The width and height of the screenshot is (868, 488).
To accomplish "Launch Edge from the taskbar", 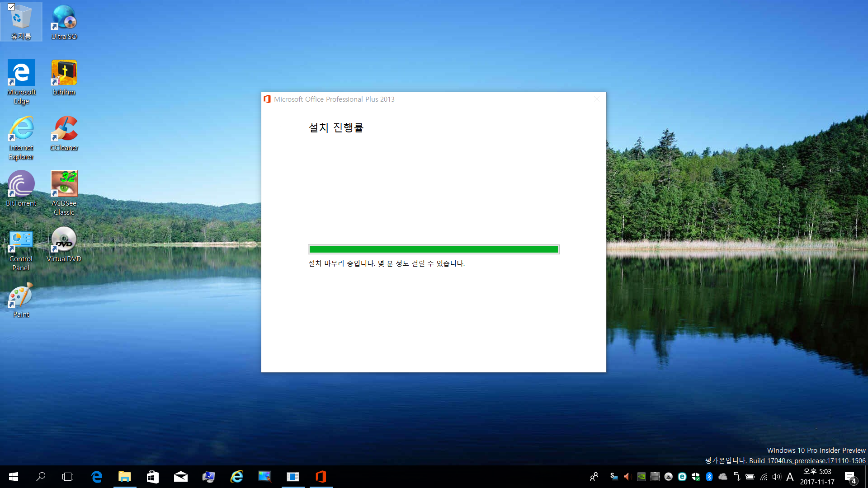I will 97,477.
